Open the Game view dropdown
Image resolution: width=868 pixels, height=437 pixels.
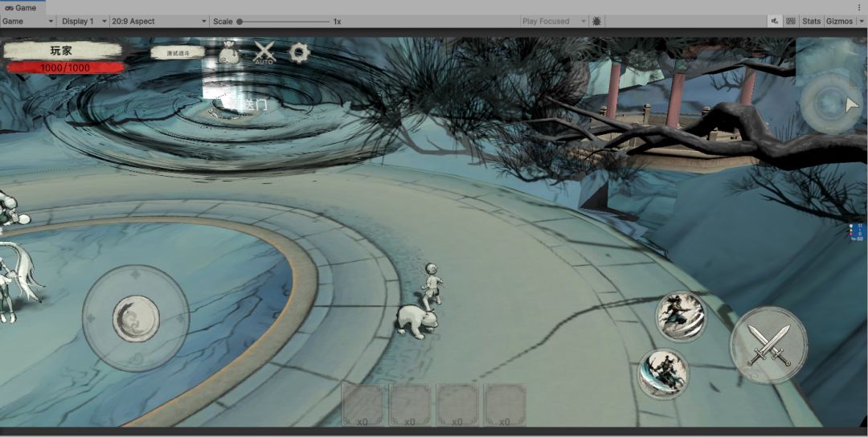tap(27, 21)
